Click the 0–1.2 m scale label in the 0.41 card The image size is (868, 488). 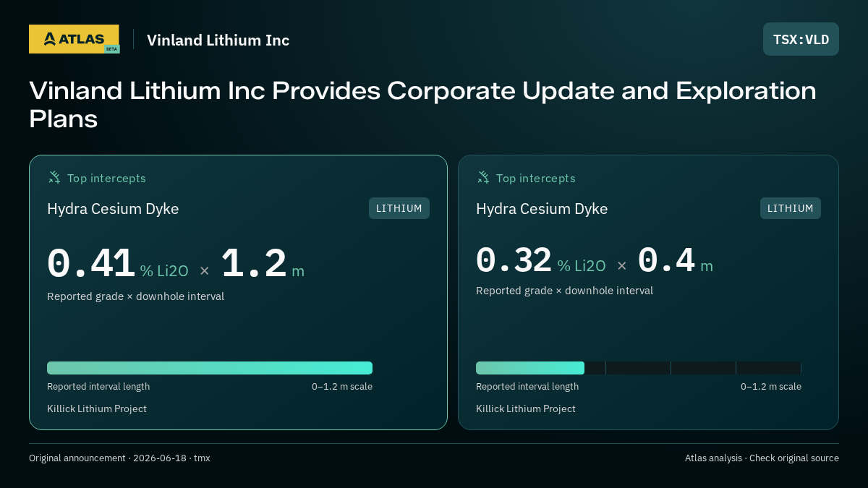[x=342, y=387]
